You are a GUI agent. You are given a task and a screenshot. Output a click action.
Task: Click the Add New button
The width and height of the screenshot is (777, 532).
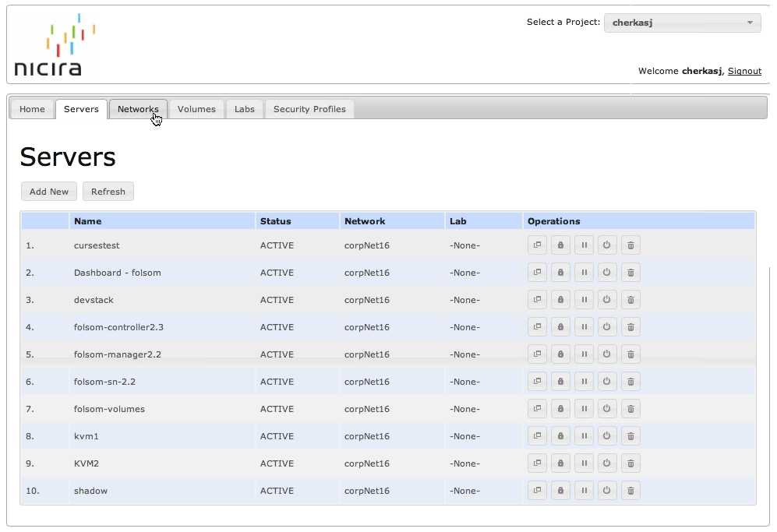pos(49,192)
